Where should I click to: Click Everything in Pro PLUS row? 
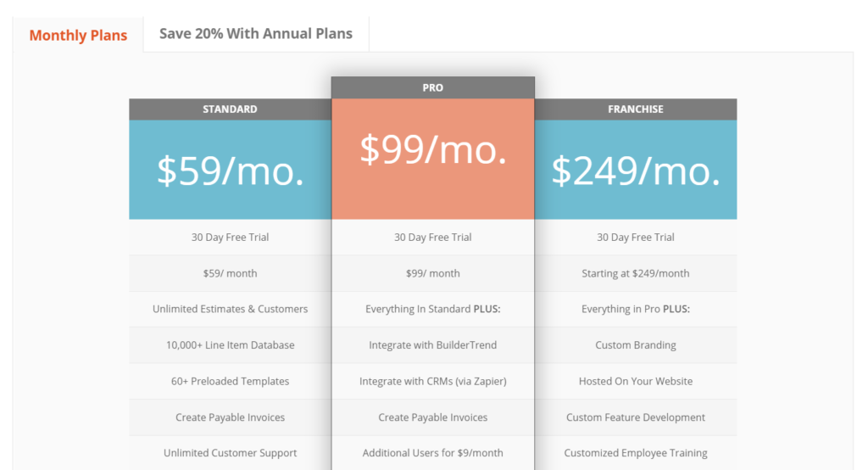[x=636, y=310]
